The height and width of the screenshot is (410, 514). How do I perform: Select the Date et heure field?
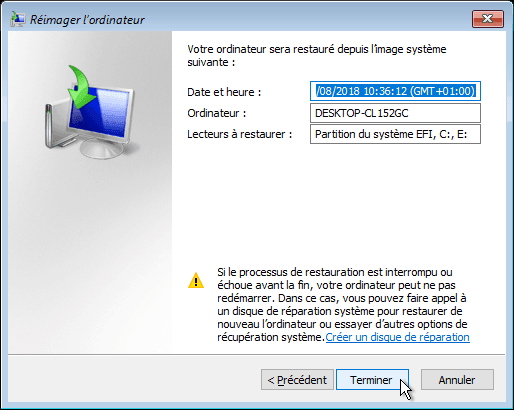395,91
